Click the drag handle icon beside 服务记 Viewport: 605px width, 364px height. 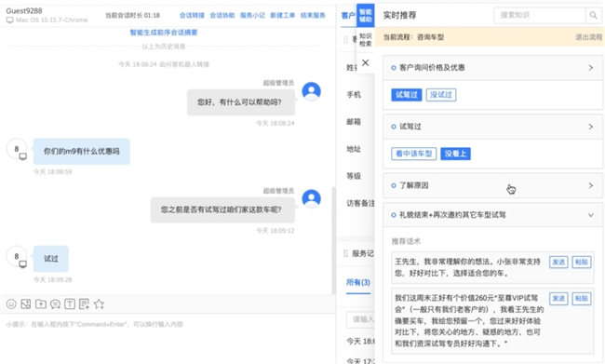coord(345,253)
